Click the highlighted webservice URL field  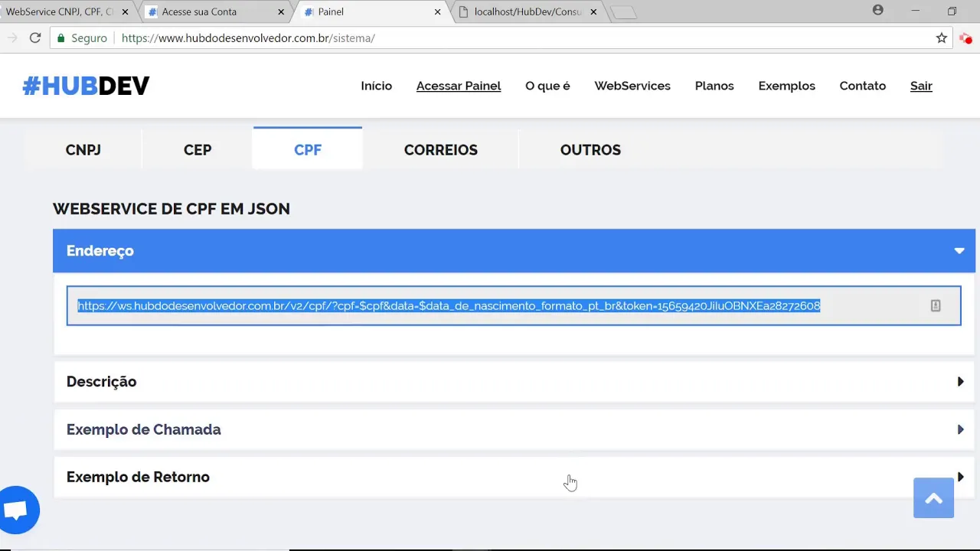[514, 305]
